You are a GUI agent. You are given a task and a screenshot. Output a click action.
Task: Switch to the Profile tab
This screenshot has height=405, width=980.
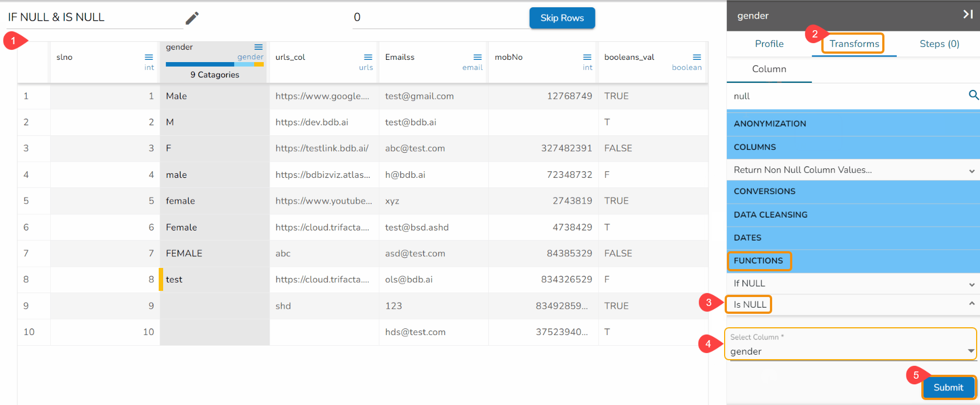point(769,44)
